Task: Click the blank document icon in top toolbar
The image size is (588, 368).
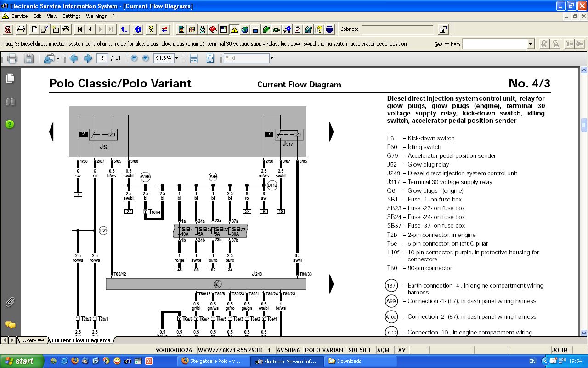Action: coord(34,29)
